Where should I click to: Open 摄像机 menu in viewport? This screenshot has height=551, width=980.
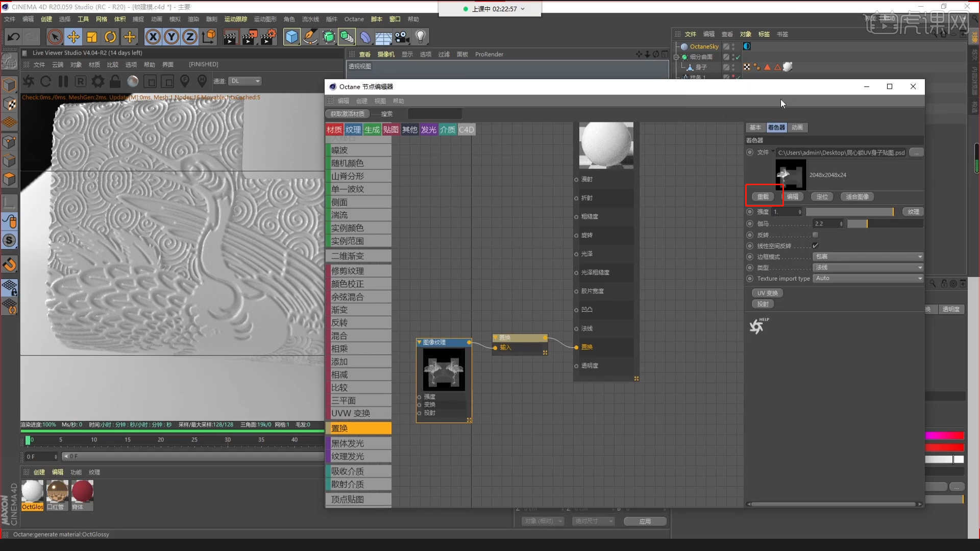(x=386, y=55)
